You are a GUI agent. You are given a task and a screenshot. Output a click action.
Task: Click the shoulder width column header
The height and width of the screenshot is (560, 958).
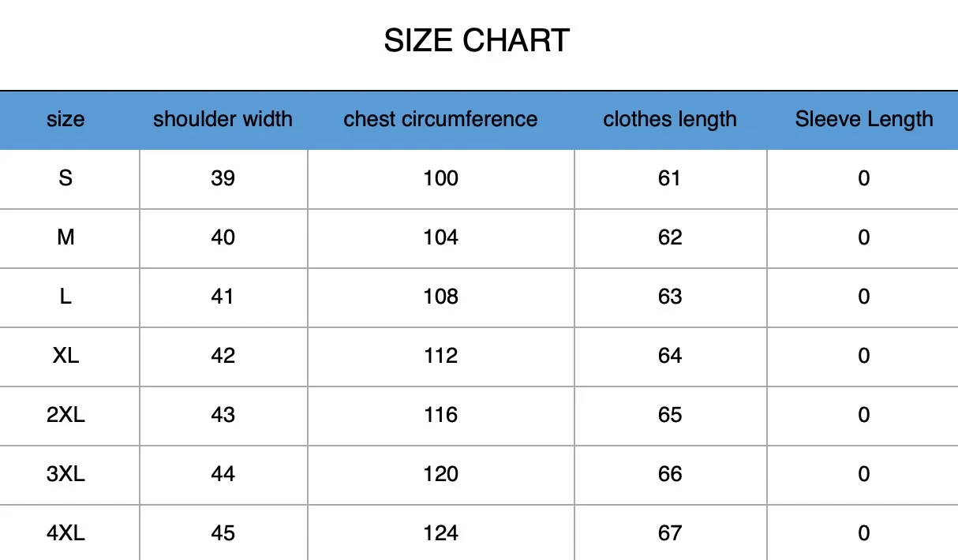coord(223,120)
